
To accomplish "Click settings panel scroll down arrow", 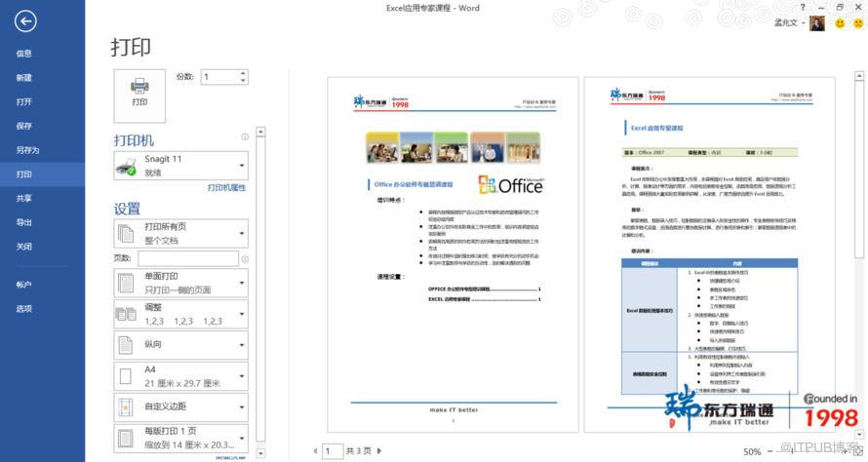I will tap(260, 453).
